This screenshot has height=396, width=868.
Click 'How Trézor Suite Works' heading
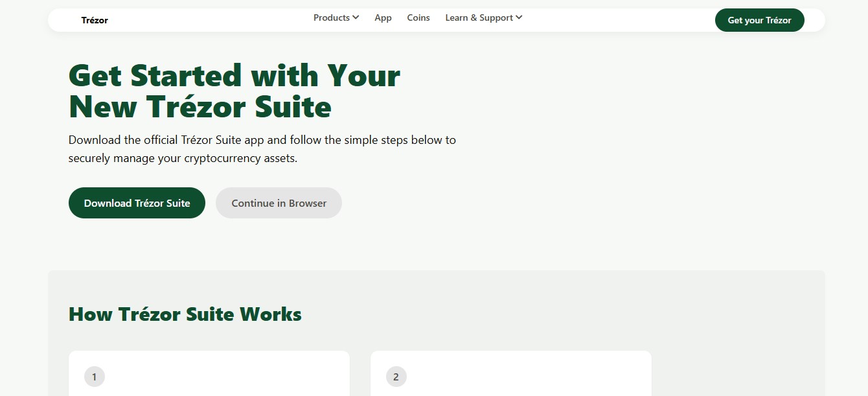tap(185, 314)
